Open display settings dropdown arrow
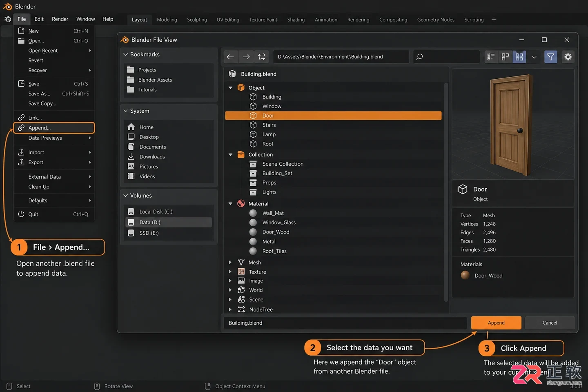 (x=534, y=57)
